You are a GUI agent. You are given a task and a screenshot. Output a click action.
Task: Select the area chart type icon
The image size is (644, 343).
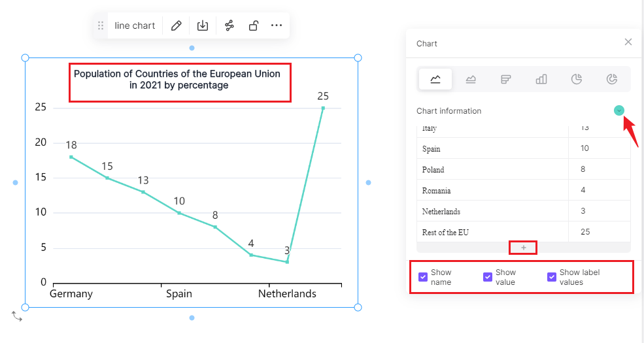click(471, 79)
